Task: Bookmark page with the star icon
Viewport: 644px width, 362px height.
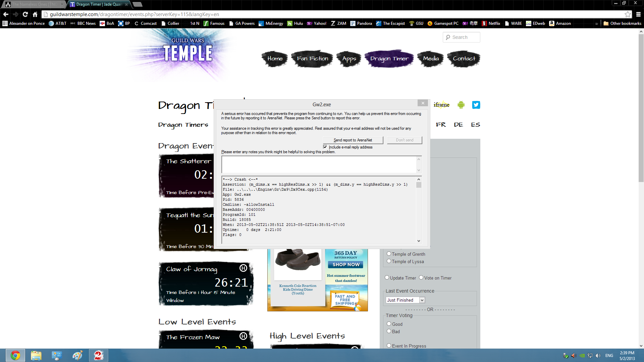Action: pyautogui.click(x=628, y=14)
